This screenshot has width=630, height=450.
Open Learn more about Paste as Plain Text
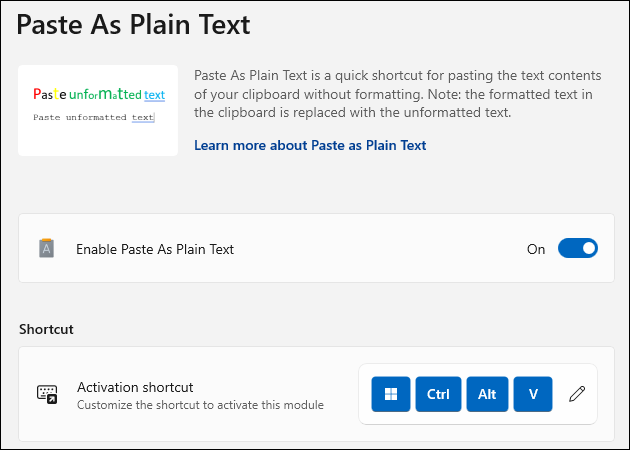(x=310, y=145)
